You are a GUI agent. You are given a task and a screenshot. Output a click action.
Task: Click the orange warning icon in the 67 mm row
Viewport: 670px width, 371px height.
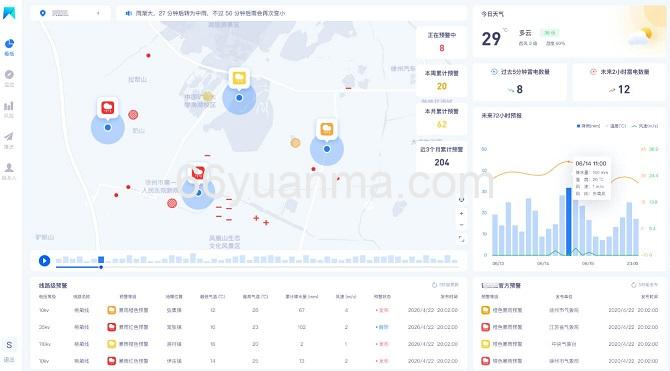click(112, 310)
